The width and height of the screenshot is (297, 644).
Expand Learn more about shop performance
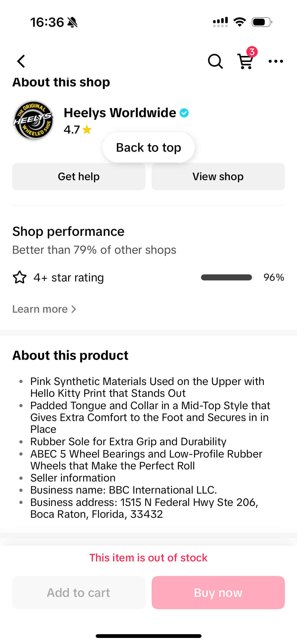click(40, 309)
